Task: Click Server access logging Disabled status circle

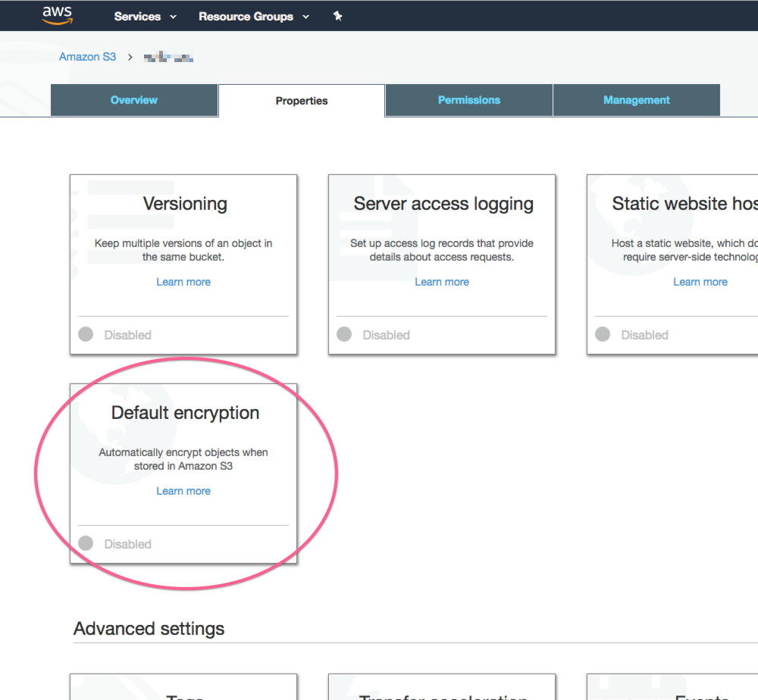Action: coord(344,334)
